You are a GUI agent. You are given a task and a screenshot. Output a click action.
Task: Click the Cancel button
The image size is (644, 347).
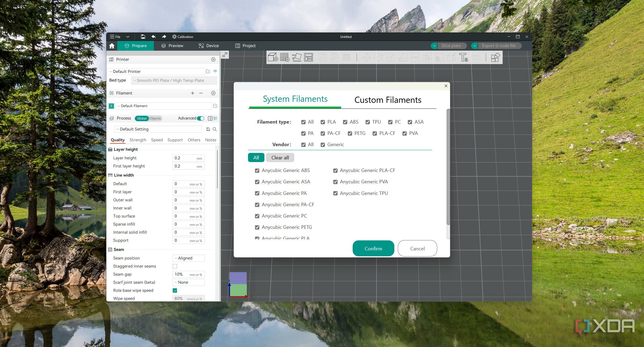(x=417, y=248)
